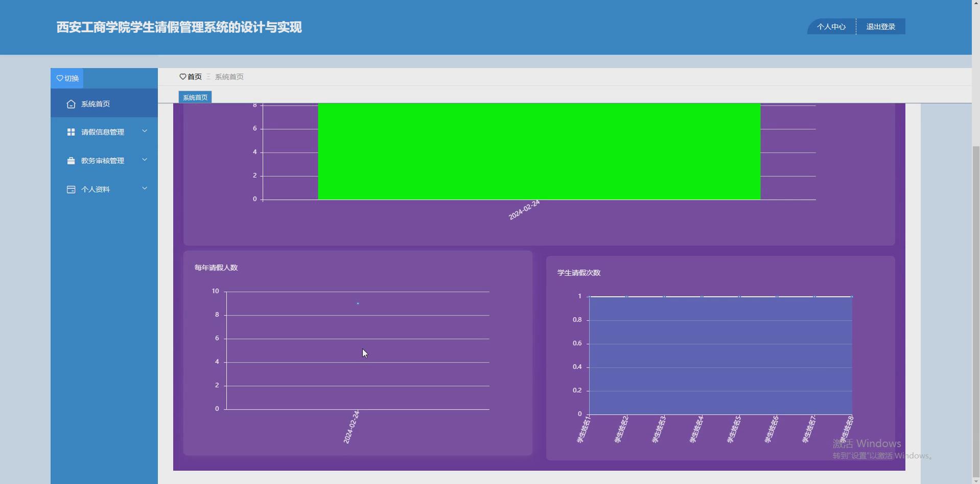Expand 教务审核管理 menu

tap(104, 160)
